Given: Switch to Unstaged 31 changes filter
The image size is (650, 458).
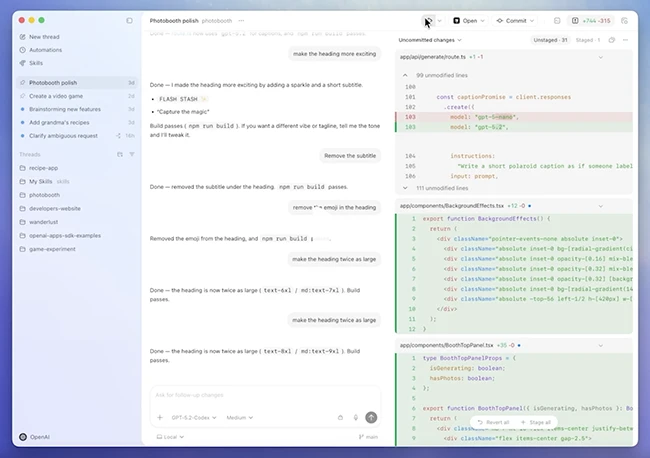Looking at the screenshot, I should pos(551,40).
